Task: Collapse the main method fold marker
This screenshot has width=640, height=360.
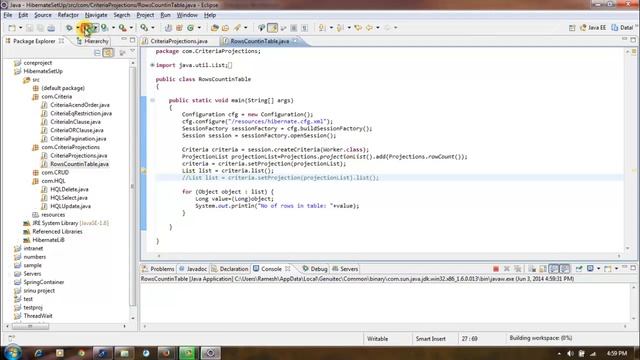Action: point(152,100)
